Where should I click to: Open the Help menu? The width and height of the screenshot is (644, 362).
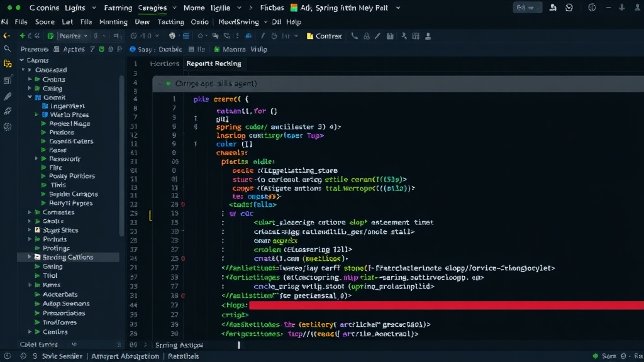pos(294,22)
